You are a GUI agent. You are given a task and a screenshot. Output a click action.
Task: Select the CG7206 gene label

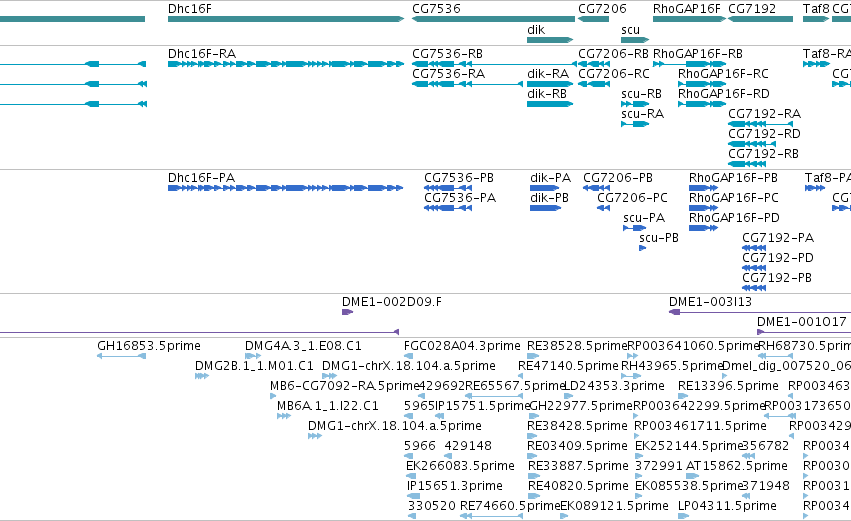tap(602, 9)
